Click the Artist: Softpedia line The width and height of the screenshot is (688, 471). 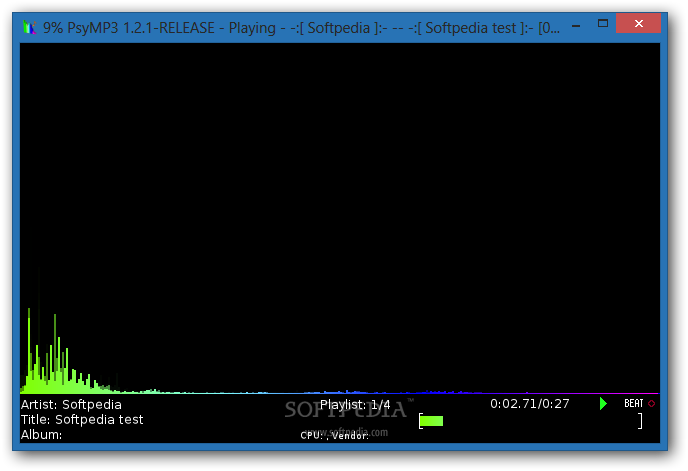(71, 404)
